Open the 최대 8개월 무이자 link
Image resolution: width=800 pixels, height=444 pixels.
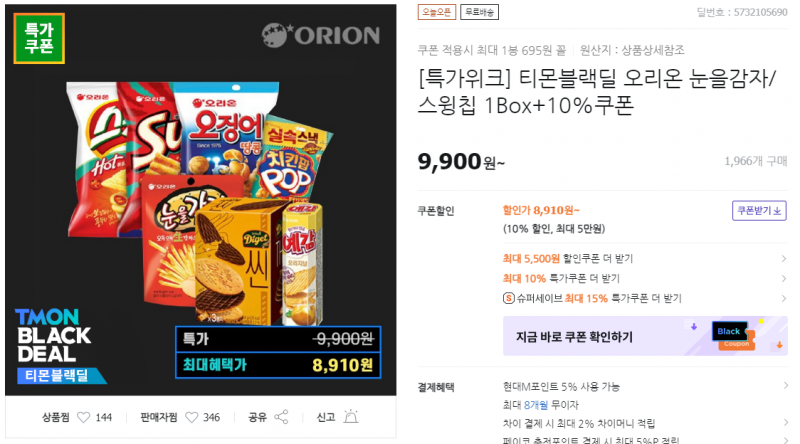(x=540, y=405)
